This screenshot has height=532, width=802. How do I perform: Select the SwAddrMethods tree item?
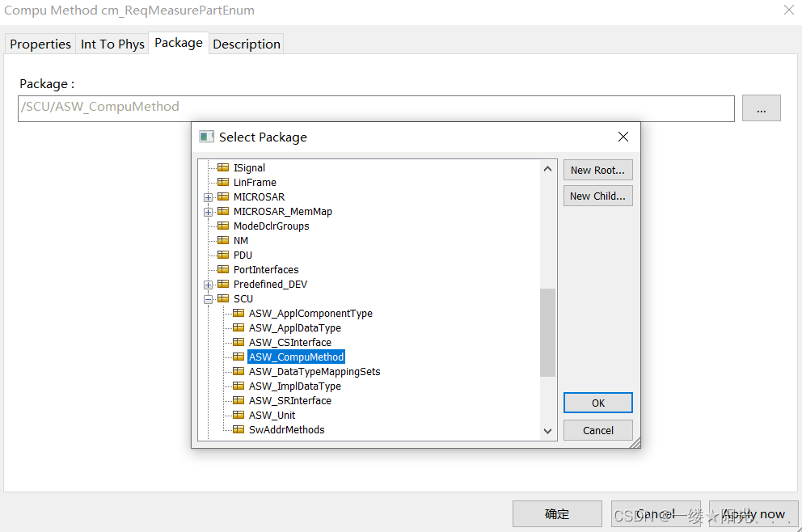pyautogui.click(x=286, y=429)
